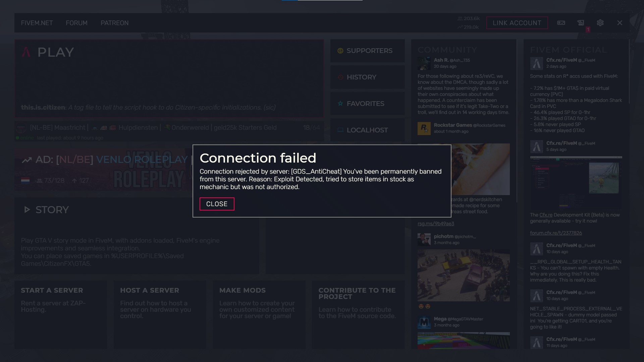Click the Mega post rainbow image
The height and width of the screenshot is (362, 644).
pos(464,341)
